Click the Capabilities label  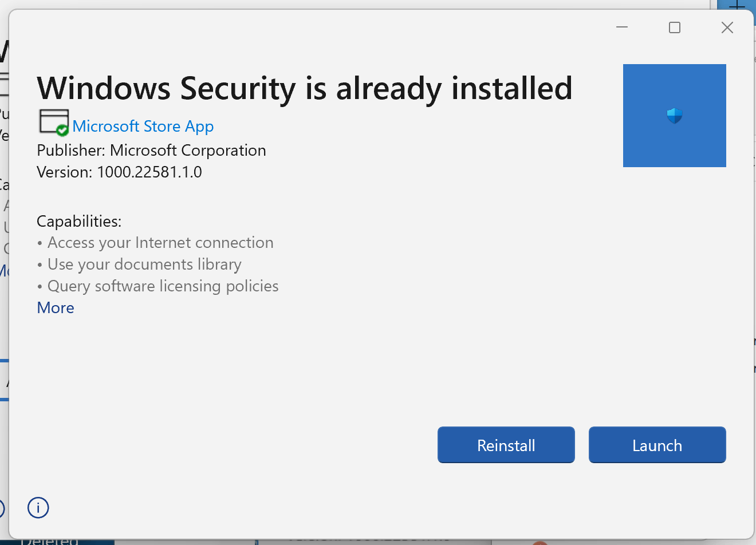(79, 222)
